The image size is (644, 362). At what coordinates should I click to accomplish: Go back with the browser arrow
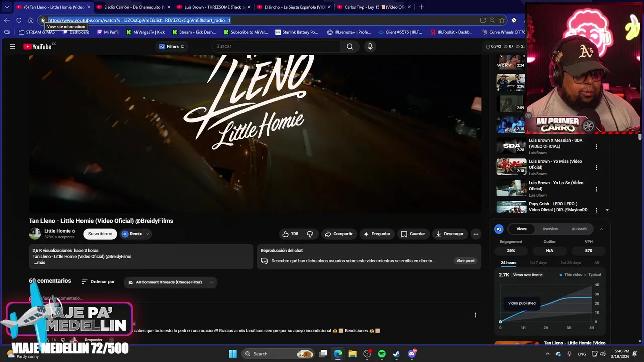point(7,20)
